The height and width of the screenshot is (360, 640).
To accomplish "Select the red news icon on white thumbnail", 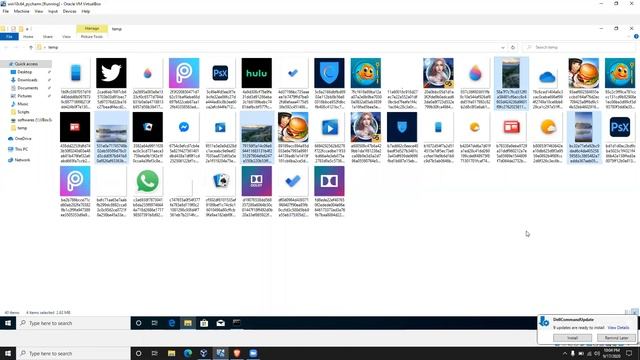I will (511, 127).
